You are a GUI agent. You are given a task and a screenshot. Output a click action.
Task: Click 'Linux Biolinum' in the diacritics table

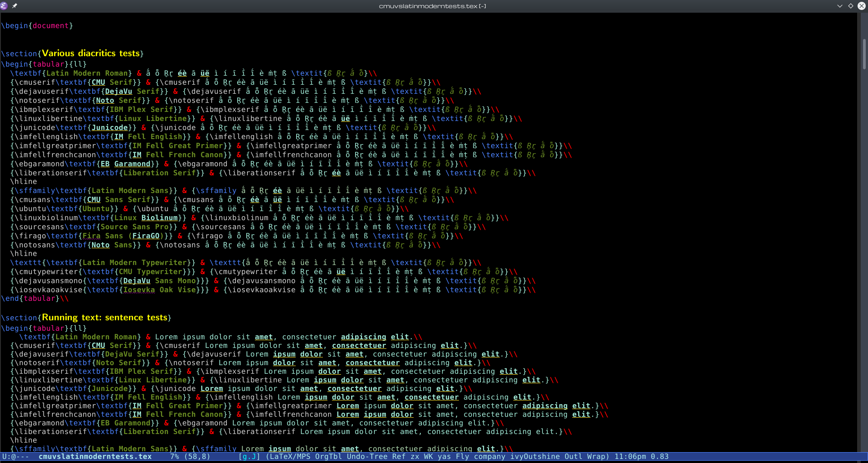pyautogui.click(x=146, y=218)
